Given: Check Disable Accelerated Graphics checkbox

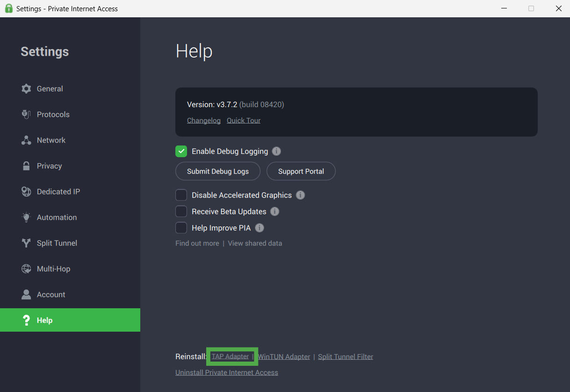Looking at the screenshot, I should pos(181,195).
